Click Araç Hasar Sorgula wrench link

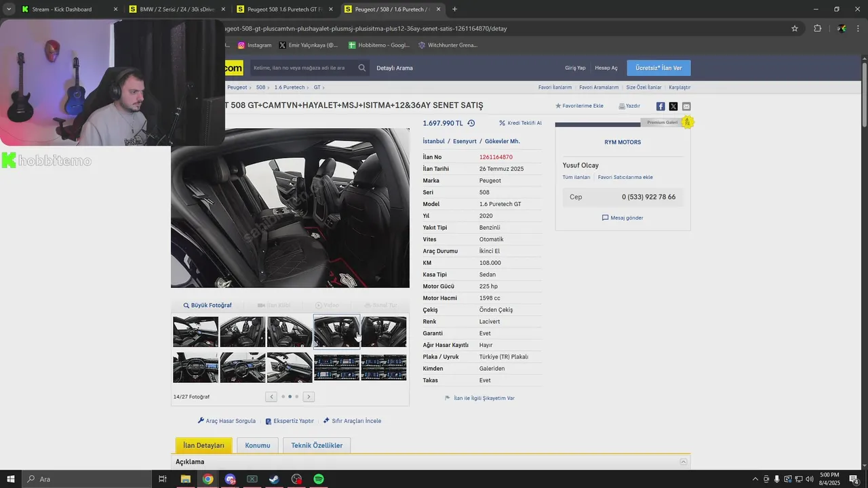[226, 421]
